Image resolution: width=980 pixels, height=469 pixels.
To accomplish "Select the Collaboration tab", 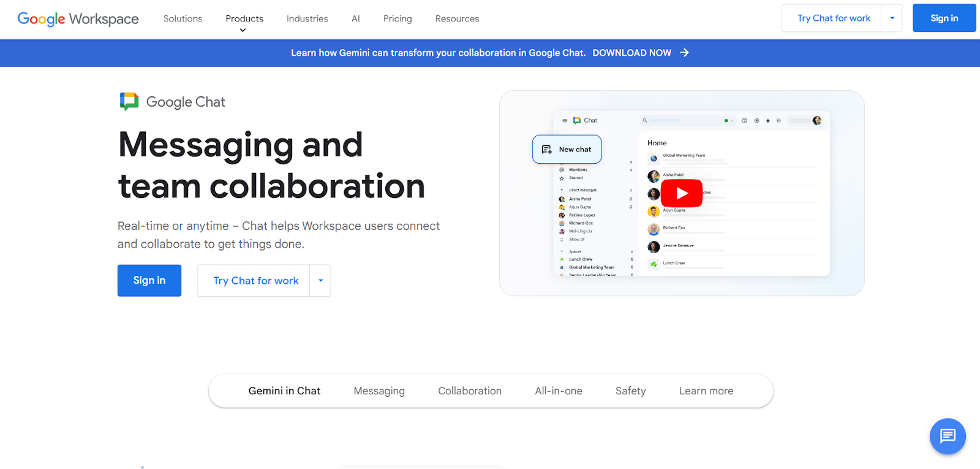I will click(470, 391).
